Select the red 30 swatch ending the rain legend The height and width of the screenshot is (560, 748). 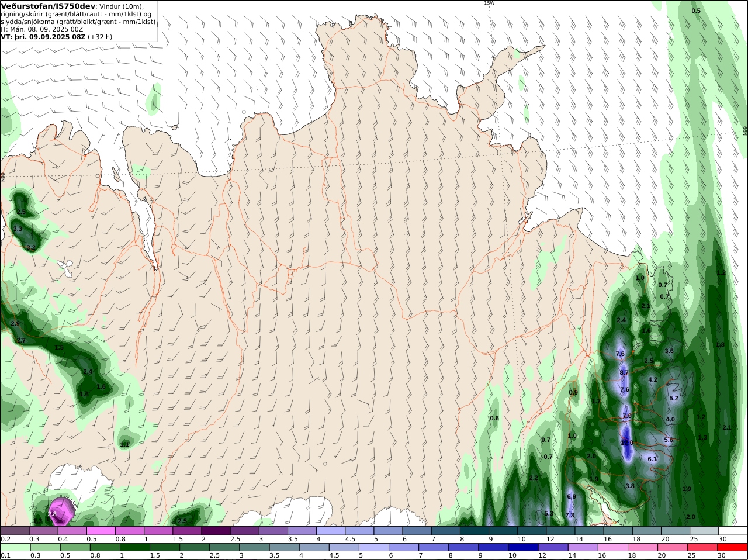733,548
